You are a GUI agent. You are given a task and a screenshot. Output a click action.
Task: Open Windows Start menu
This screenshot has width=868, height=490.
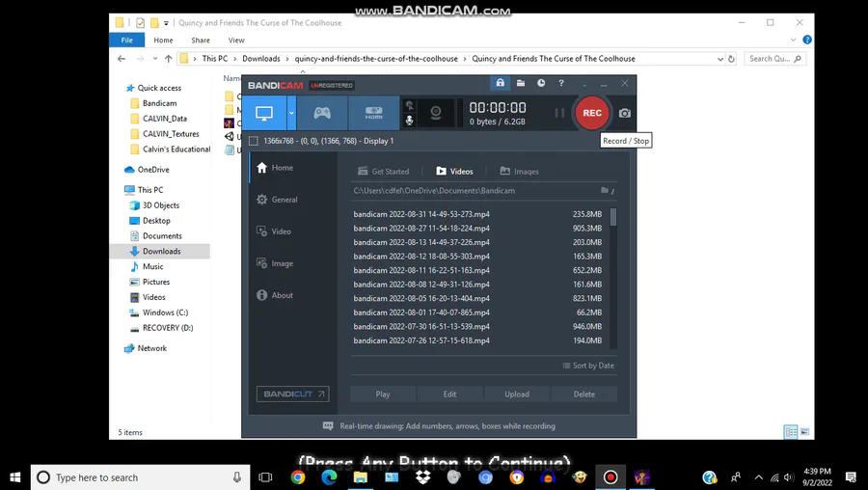click(x=14, y=477)
